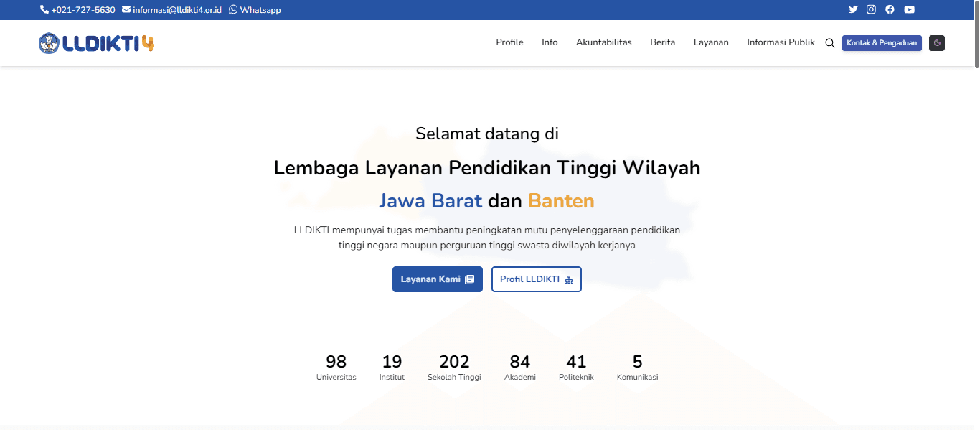Screen dimensions: 980x430
Task: Open the Profile menu
Action: point(509,42)
